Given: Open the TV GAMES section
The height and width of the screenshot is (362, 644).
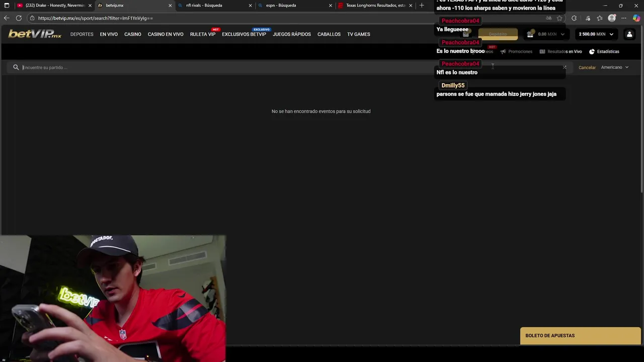Looking at the screenshot, I should (359, 34).
